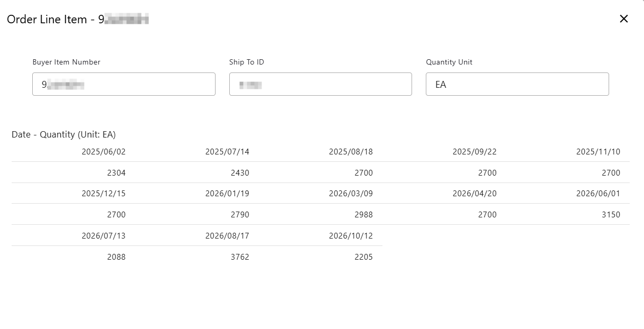The width and height of the screenshot is (644, 329).
Task: Select the quantity value 2205
Action: click(363, 257)
